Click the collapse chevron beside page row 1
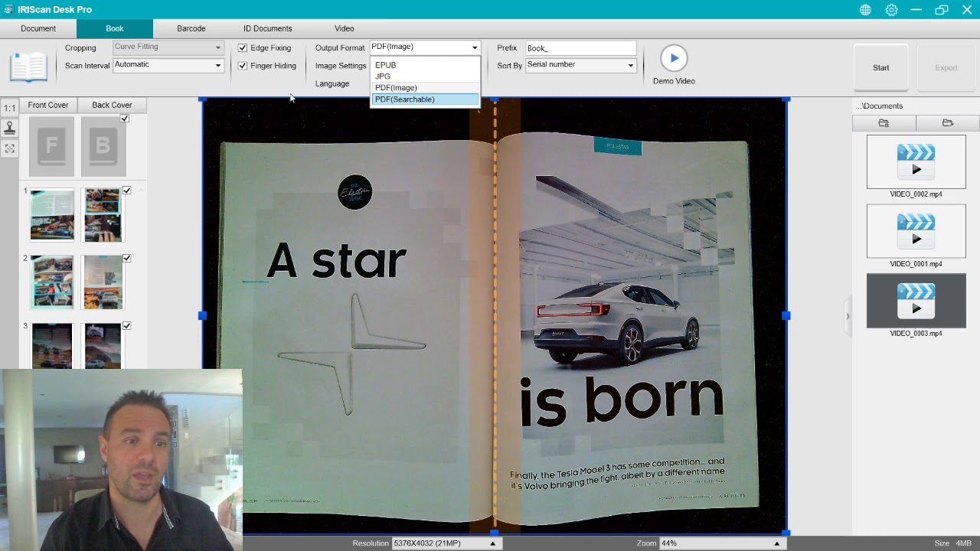The image size is (980, 551). tap(140, 191)
